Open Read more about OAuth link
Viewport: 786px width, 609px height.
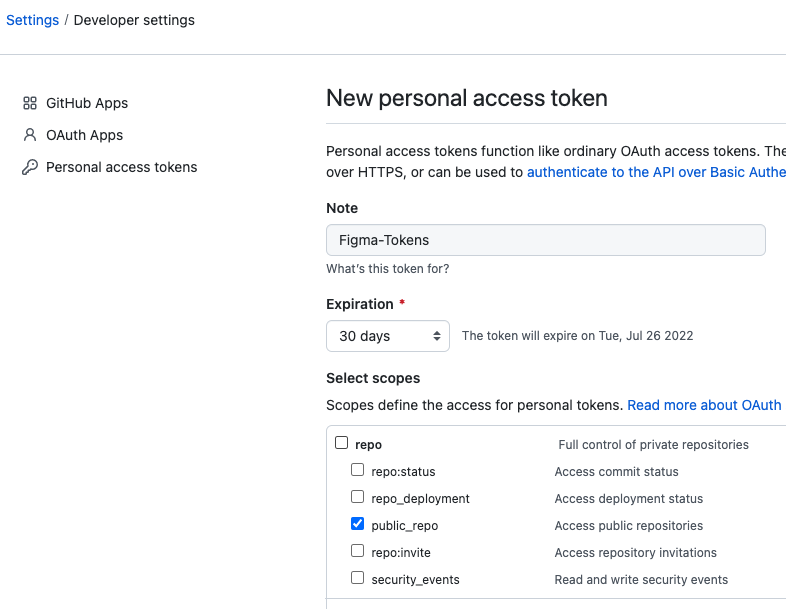pos(705,405)
